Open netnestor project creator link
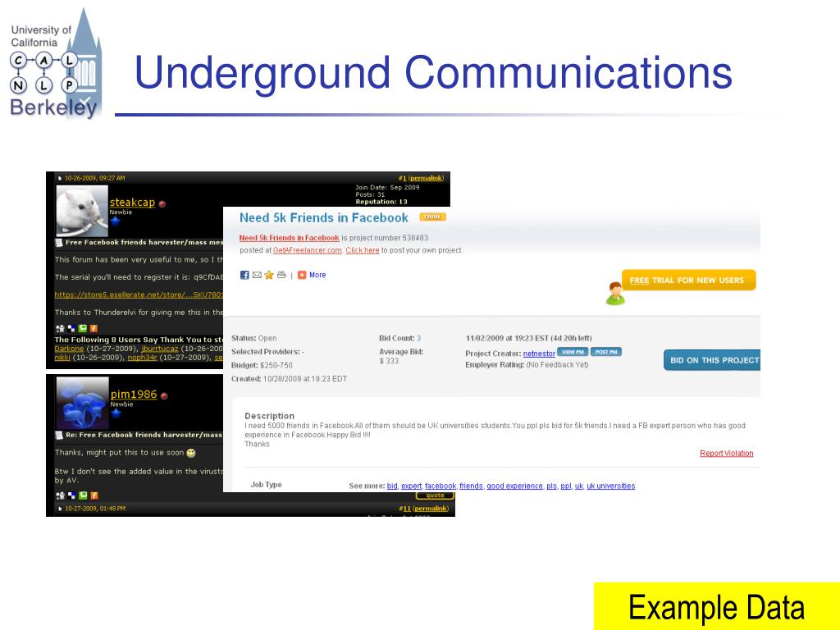Screen dimensions: 840x630 pos(539,354)
